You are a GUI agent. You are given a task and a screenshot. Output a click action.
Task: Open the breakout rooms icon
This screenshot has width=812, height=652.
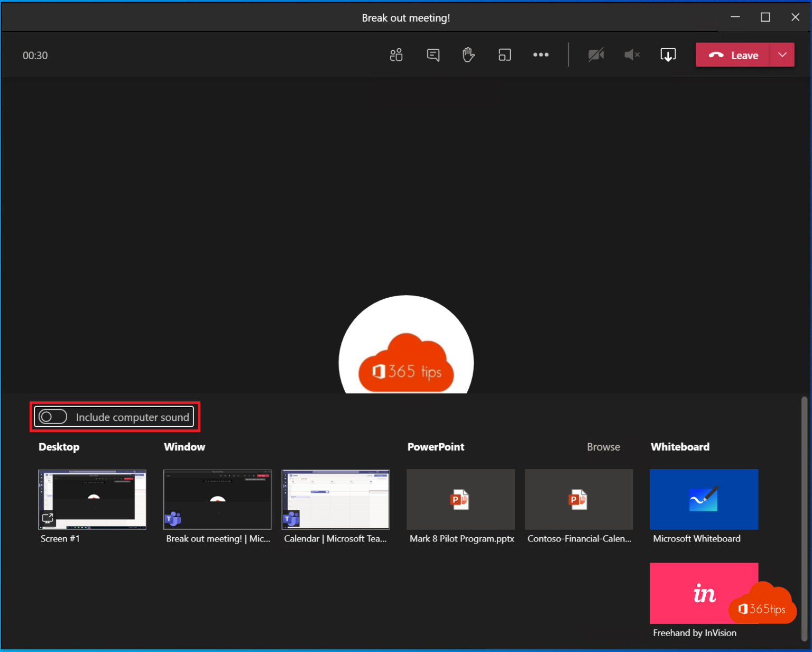click(504, 54)
